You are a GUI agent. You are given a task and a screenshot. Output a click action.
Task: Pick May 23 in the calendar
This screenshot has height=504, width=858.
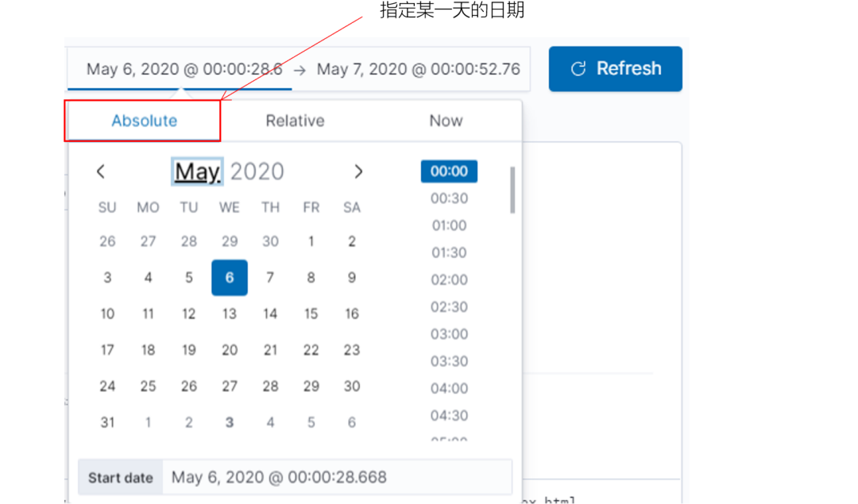[352, 350]
